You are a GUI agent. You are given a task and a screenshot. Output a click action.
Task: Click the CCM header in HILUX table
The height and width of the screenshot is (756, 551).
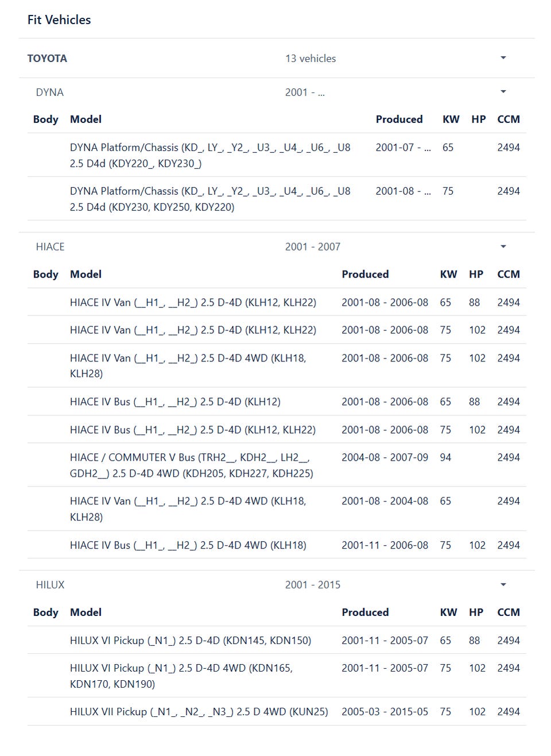(509, 612)
